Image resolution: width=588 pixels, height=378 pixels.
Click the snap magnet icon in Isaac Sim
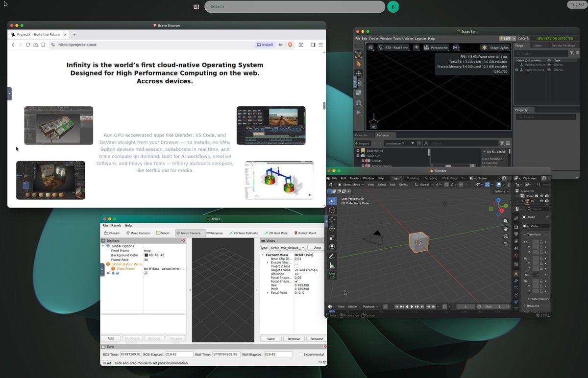(x=359, y=103)
